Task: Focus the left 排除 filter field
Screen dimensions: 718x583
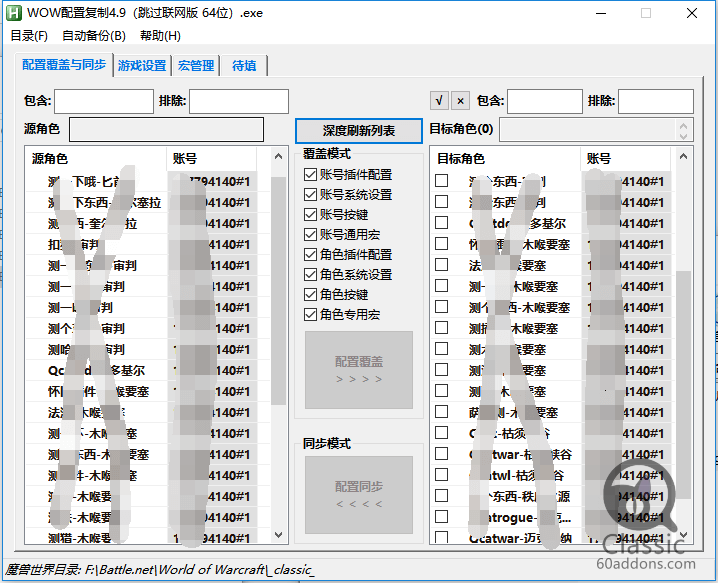Action: point(239,101)
